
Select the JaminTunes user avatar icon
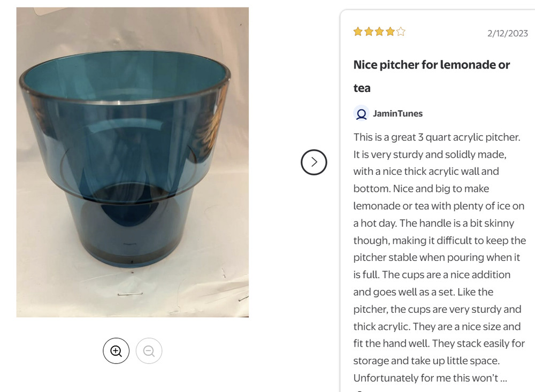[x=361, y=113]
